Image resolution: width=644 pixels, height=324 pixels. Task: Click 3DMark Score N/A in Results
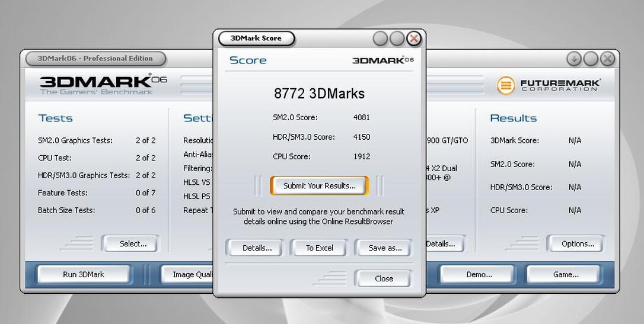[575, 140]
